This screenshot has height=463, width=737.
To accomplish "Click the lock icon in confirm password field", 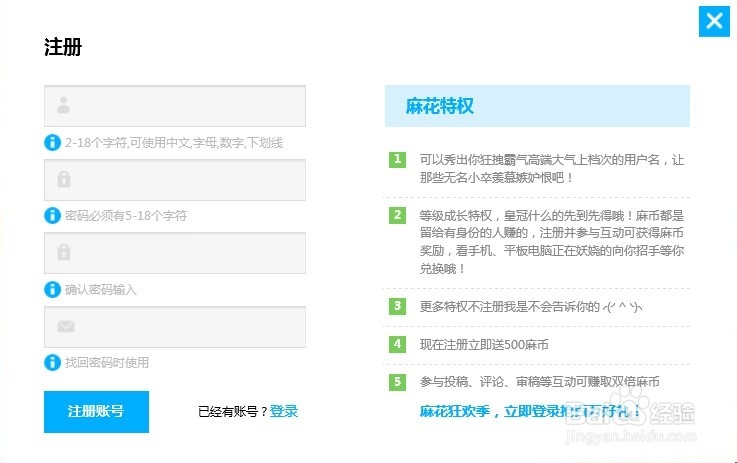I will coord(64,253).
